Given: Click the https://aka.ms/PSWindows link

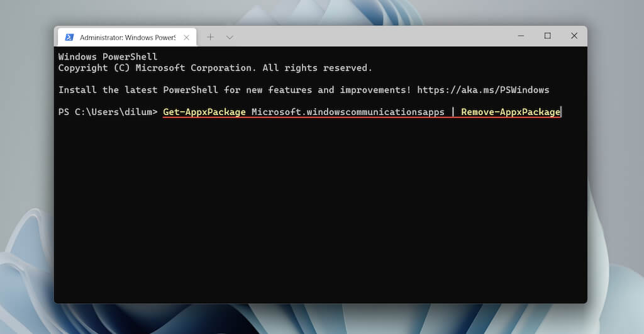Looking at the screenshot, I should click(483, 90).
